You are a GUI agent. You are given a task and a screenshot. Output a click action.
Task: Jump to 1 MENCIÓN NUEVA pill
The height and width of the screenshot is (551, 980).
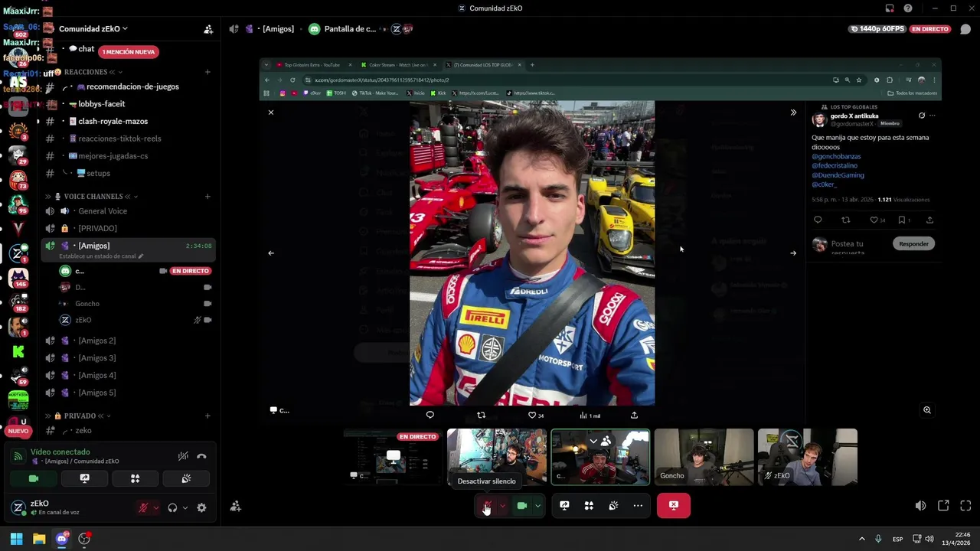coord(129,52)
